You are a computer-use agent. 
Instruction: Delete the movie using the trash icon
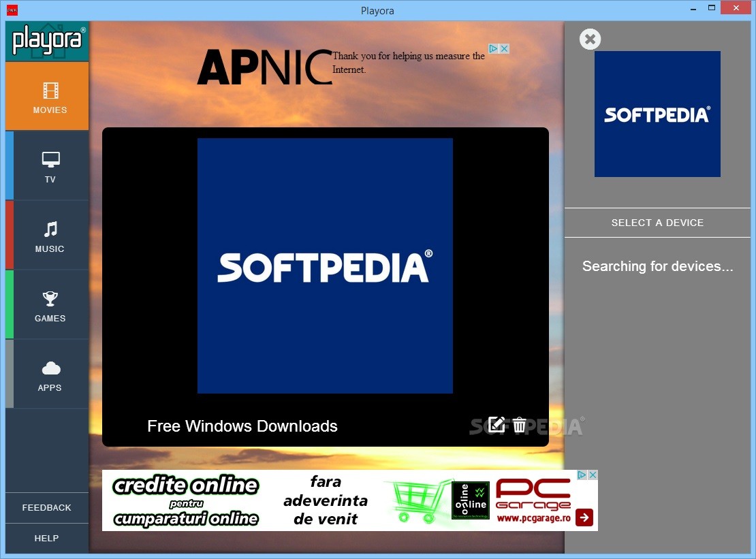pyautogui.click(x=519, y=425)
